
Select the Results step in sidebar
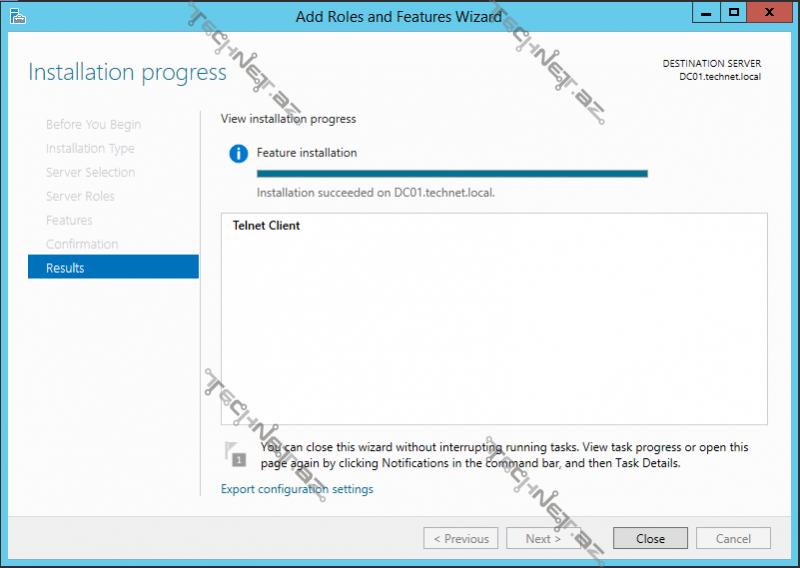point(113,267)
